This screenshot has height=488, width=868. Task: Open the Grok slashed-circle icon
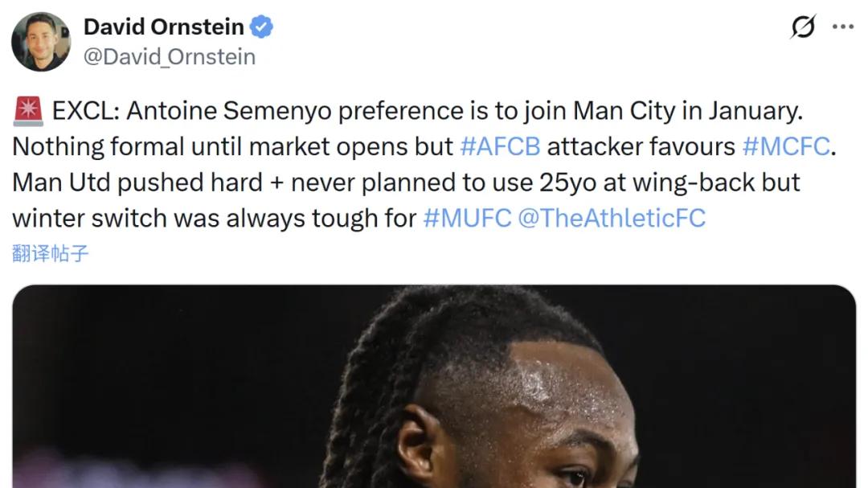802,27
